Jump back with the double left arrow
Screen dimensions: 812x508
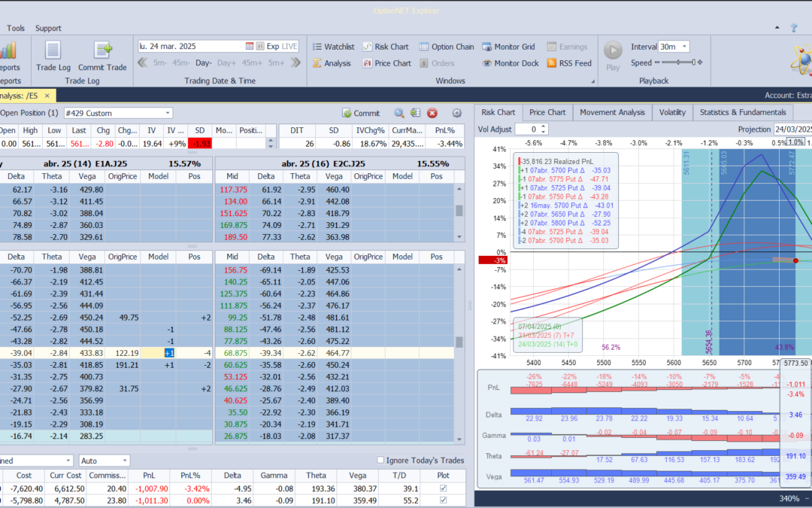point(142,62)
